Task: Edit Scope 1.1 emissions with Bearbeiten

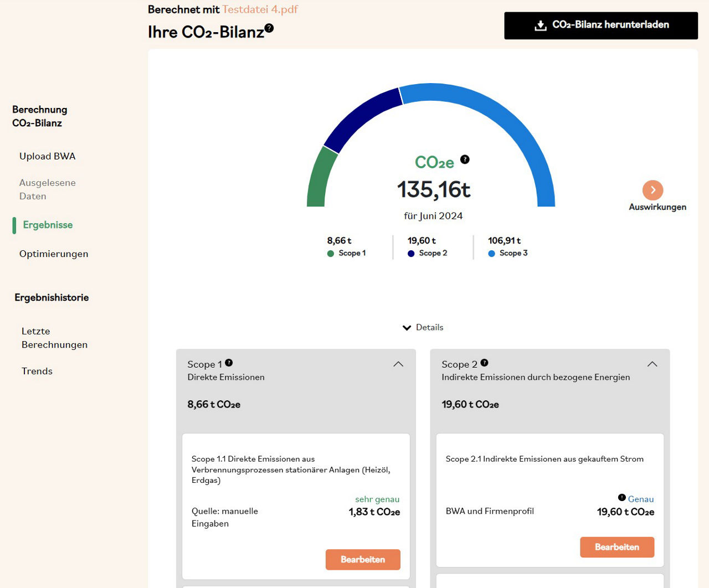Action: [x=363, y=559]
